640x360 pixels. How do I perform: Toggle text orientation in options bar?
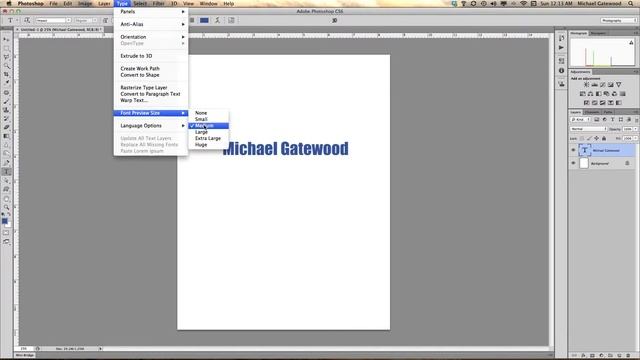(x=27, y=20)
